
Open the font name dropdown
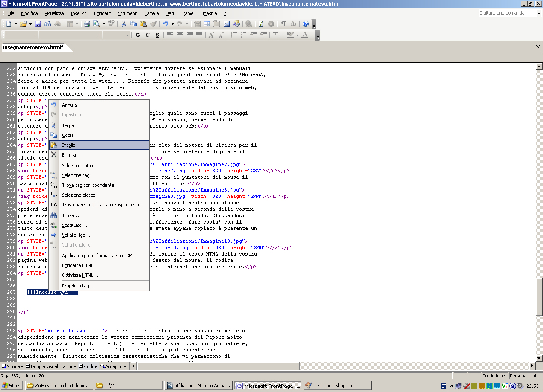(99, 35)
